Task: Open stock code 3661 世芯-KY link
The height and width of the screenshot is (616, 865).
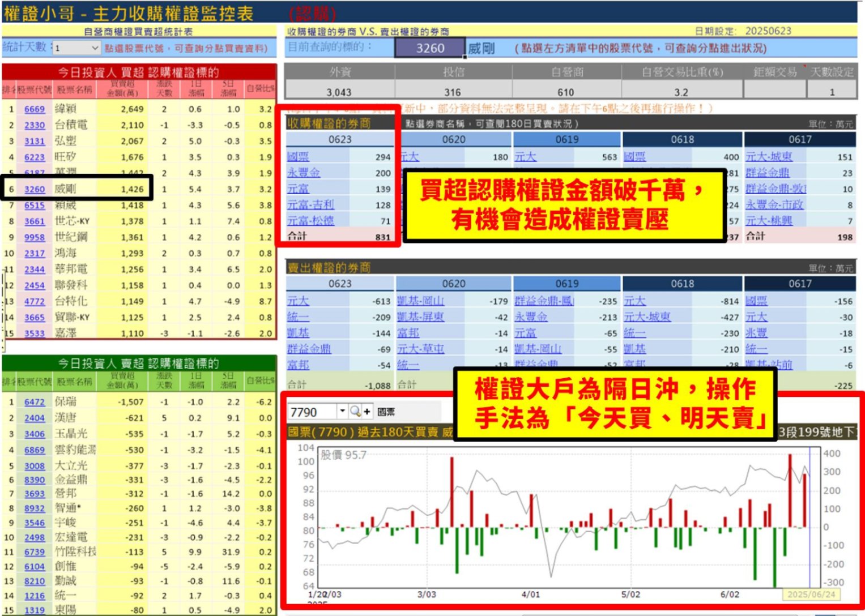Action: click(x=35, y=221)
